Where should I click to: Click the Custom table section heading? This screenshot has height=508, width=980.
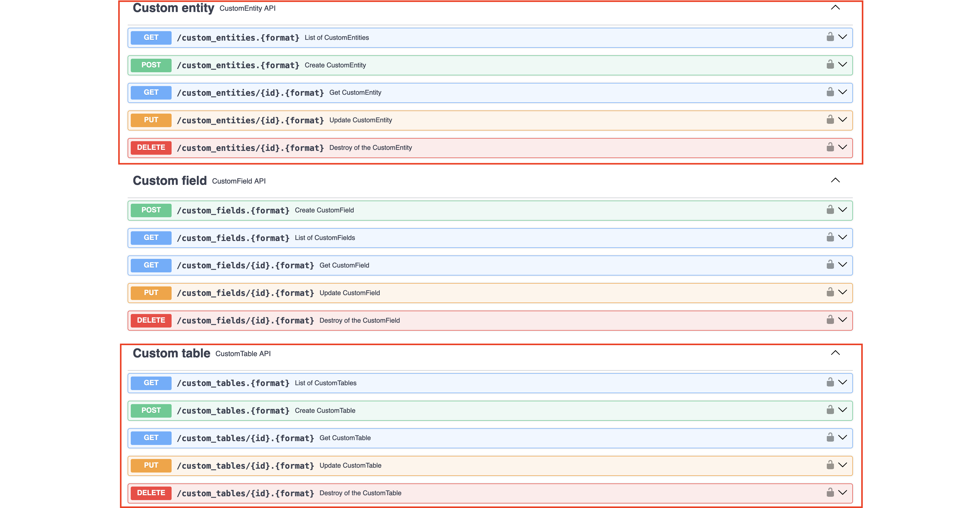171,353
